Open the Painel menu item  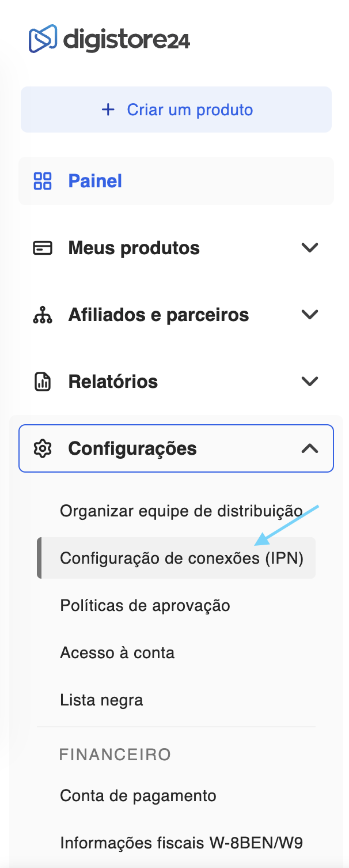tap(95, 181)
